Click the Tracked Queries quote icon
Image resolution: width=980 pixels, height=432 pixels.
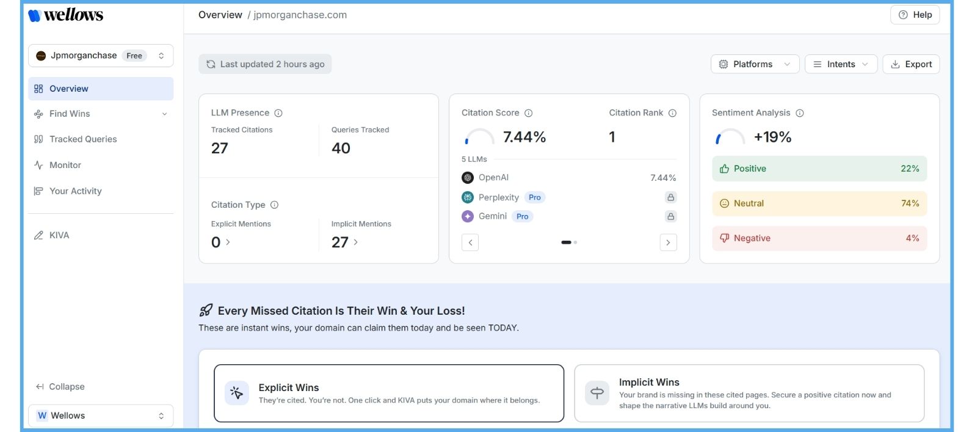click(x=38, y=139)
